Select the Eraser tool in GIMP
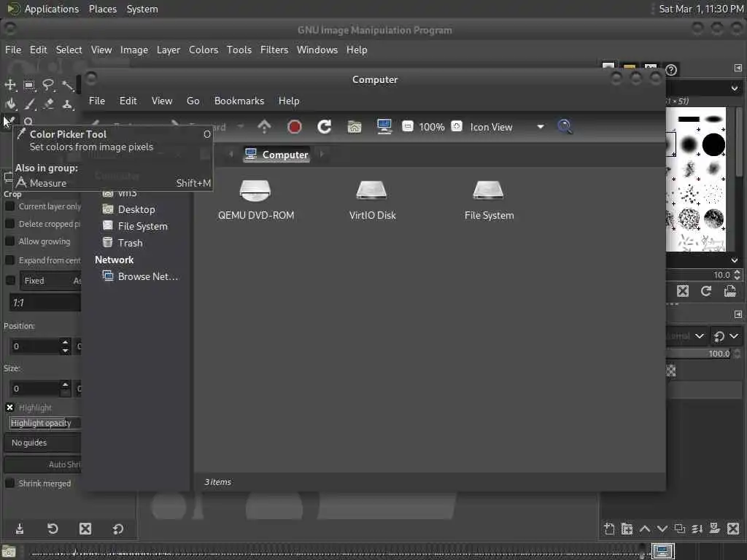The width and height of the screenshot is (747, 560). [48, 104]
